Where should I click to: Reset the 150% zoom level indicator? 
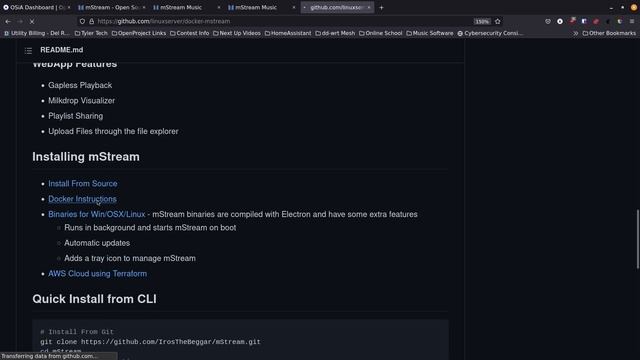pos(482,21)
